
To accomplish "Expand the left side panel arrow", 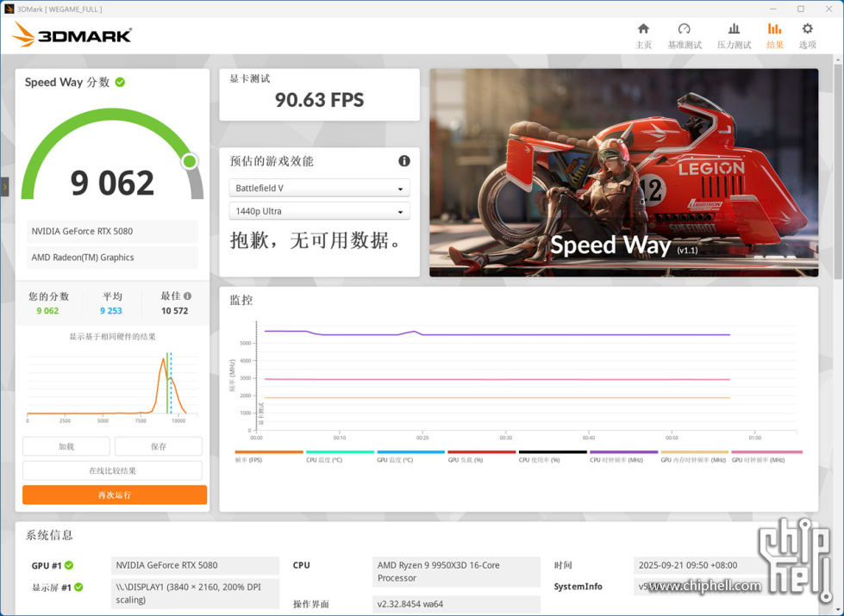I will [5, 187].
